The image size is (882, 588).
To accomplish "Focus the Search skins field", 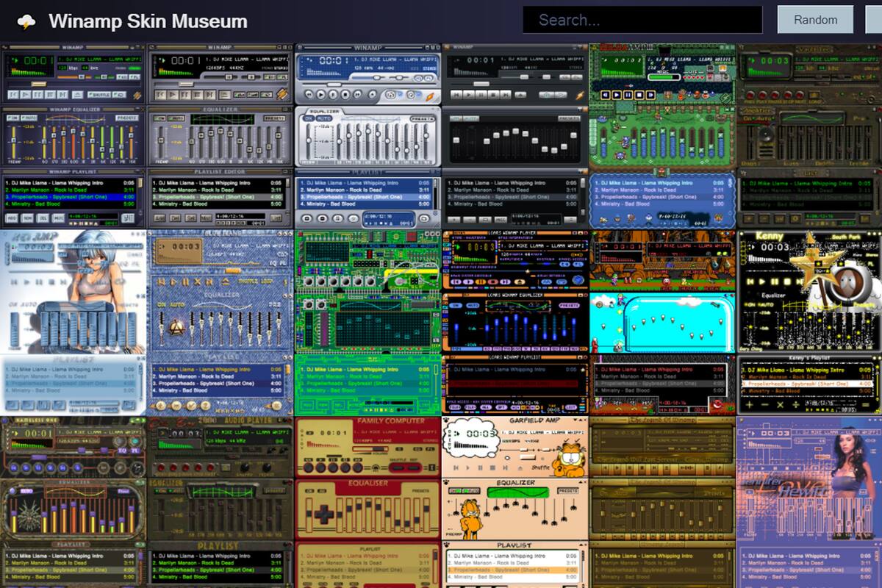I will tap(642, 20).
